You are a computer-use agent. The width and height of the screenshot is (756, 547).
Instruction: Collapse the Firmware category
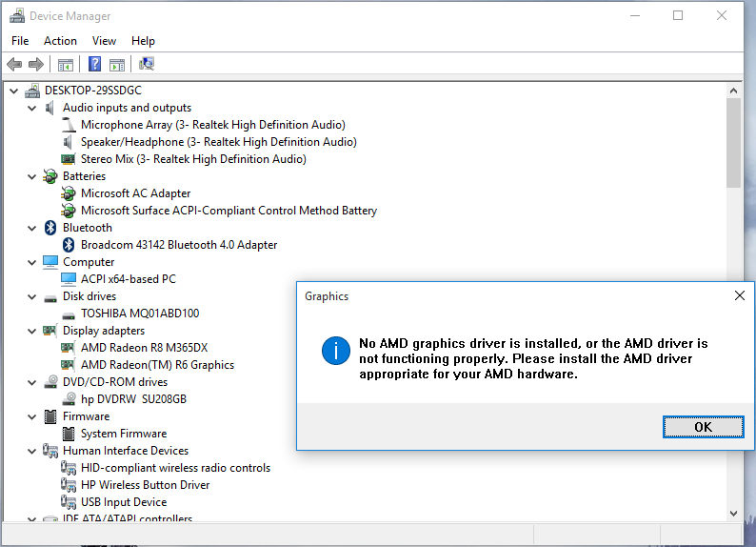coord(32,416)
